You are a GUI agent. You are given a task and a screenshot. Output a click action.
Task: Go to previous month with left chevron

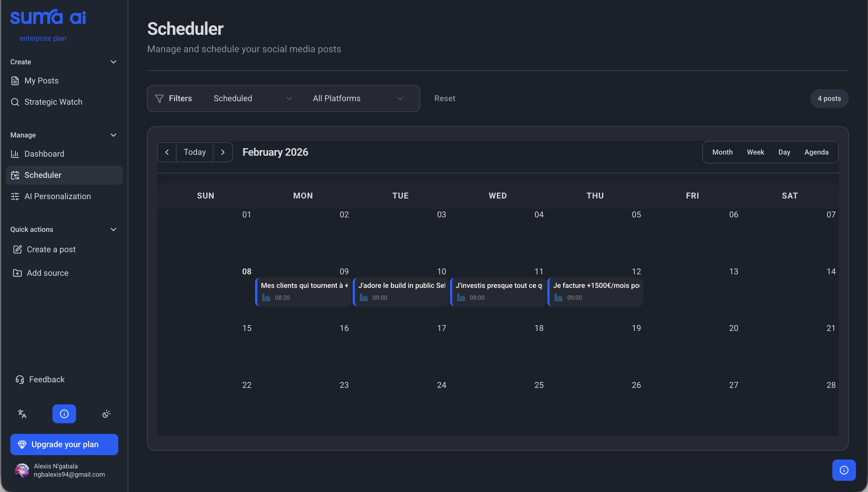pyautogui.click(x=167, y=152)
